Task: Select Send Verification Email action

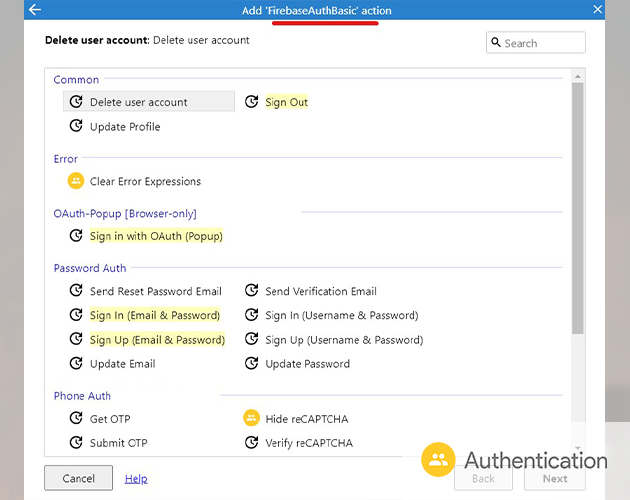Action: 320,291
